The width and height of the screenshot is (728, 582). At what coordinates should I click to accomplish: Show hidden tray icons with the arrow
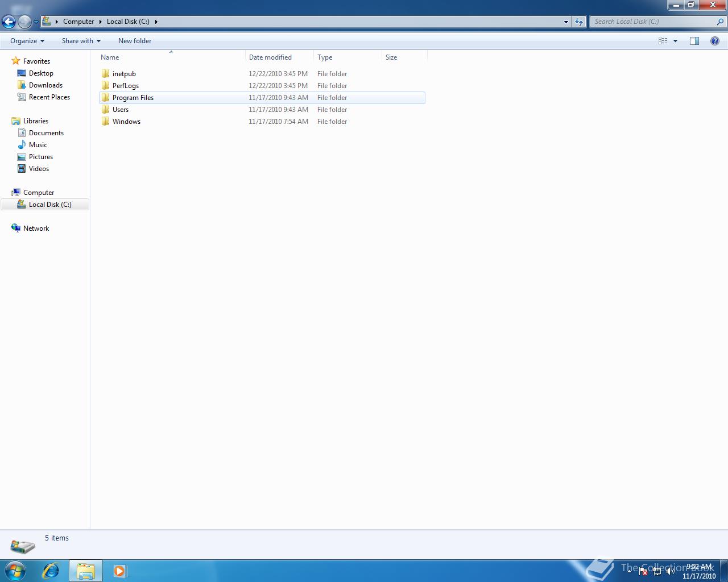[x=630, y=571]
